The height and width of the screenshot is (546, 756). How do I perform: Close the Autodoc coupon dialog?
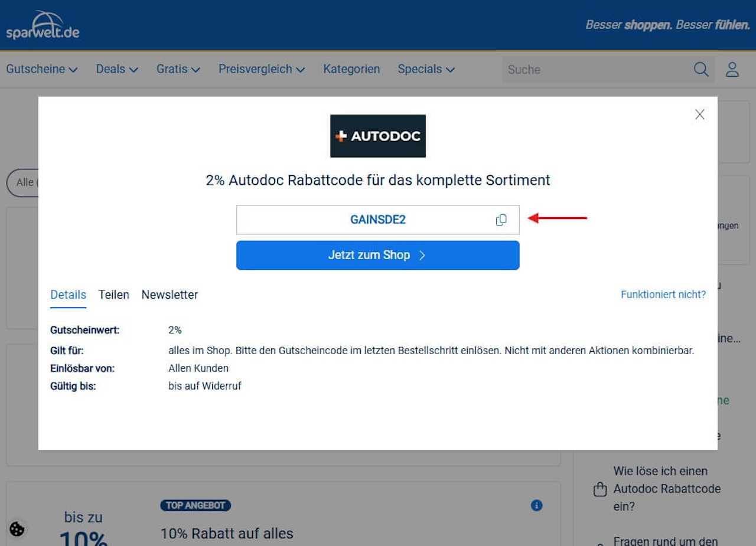700,115
